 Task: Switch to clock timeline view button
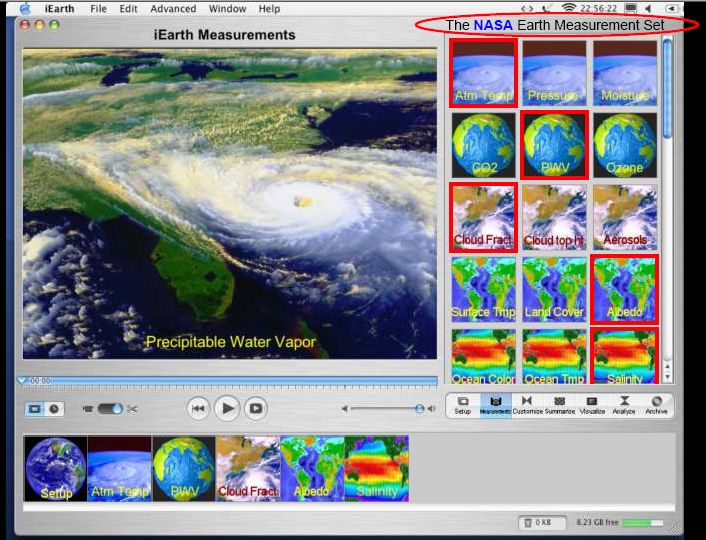coord(54,408)
